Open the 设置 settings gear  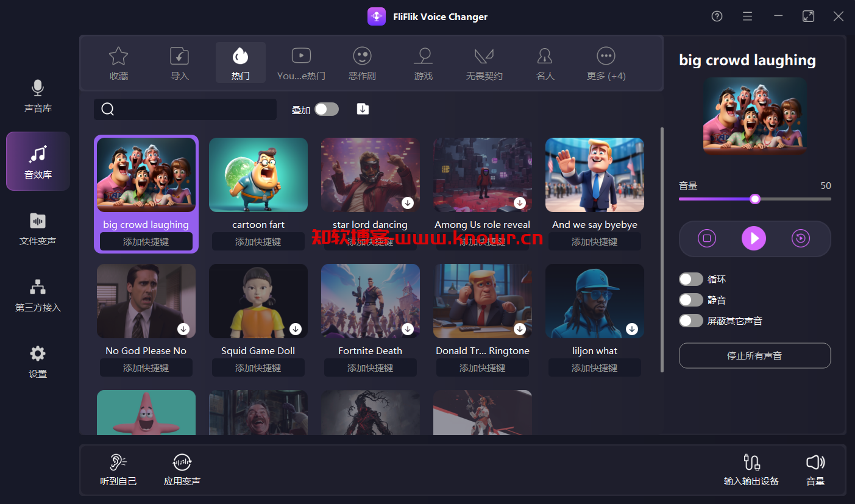tap(38, 361)
